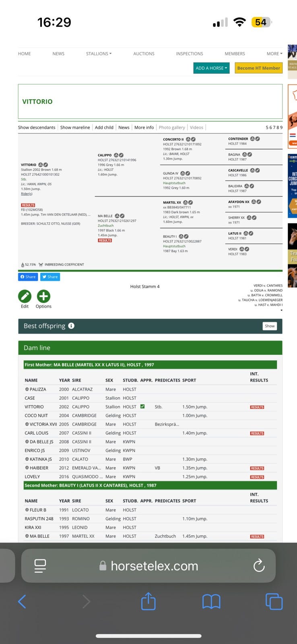297x644 pixels.
Task: Click the pedigree icon next to GUNDA IV
Action: (183, 173)
